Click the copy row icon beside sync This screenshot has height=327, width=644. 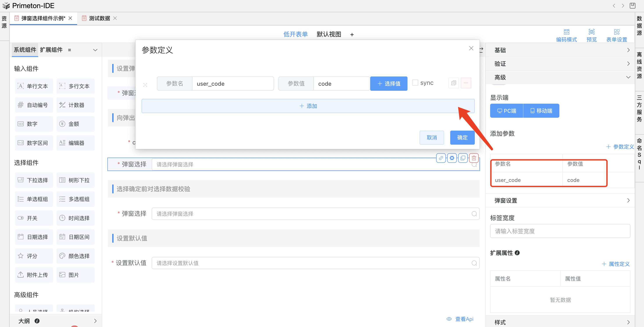point(454,83)
